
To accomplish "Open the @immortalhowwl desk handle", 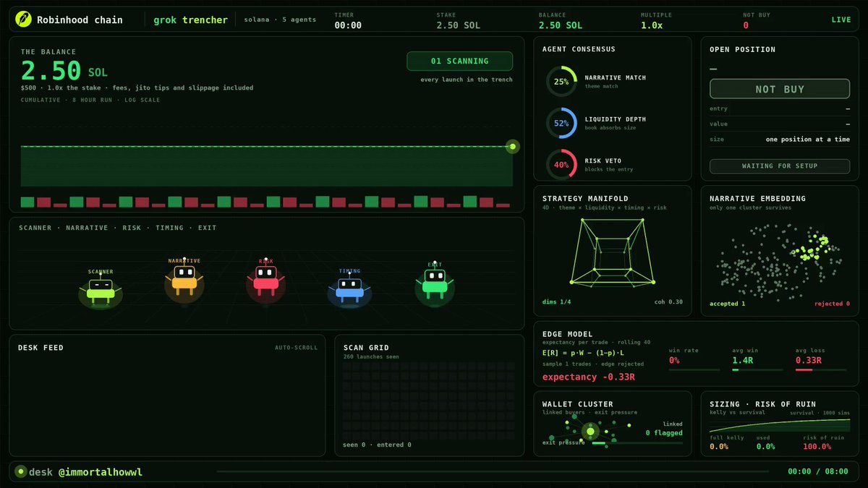I will pos(99,472).
